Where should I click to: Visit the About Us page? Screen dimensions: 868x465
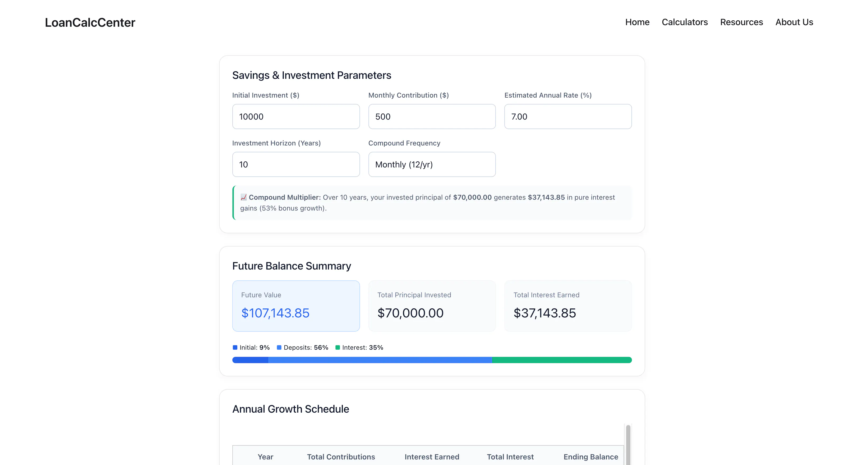click(x=794, y=22)
